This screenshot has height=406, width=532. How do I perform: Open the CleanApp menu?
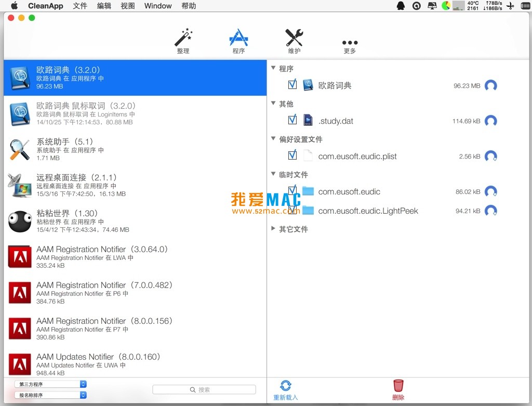tap(46, 6)
